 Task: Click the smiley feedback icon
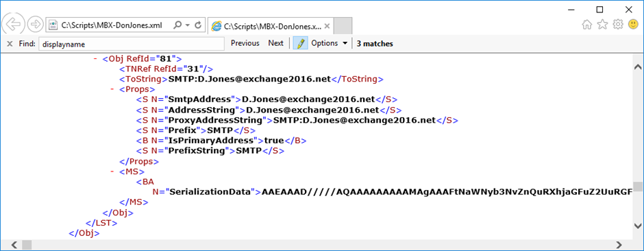pyautogui.click(x=633, y=25)
